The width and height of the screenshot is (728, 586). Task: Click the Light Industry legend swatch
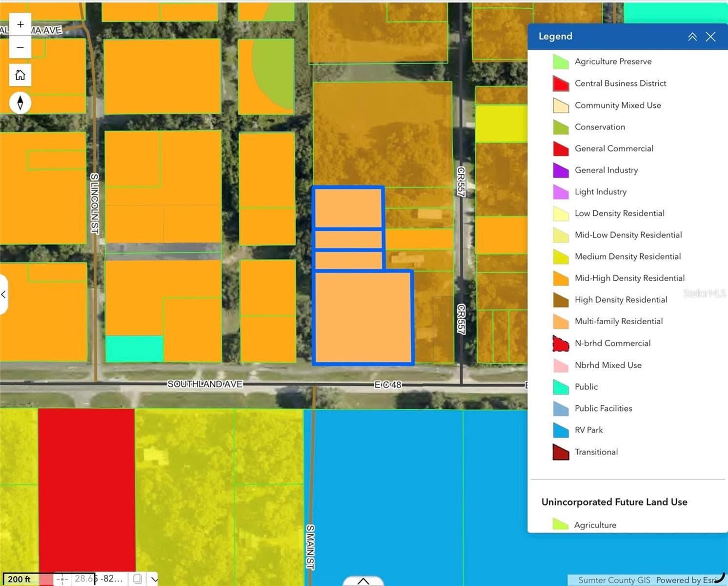[x=561, y=192]
